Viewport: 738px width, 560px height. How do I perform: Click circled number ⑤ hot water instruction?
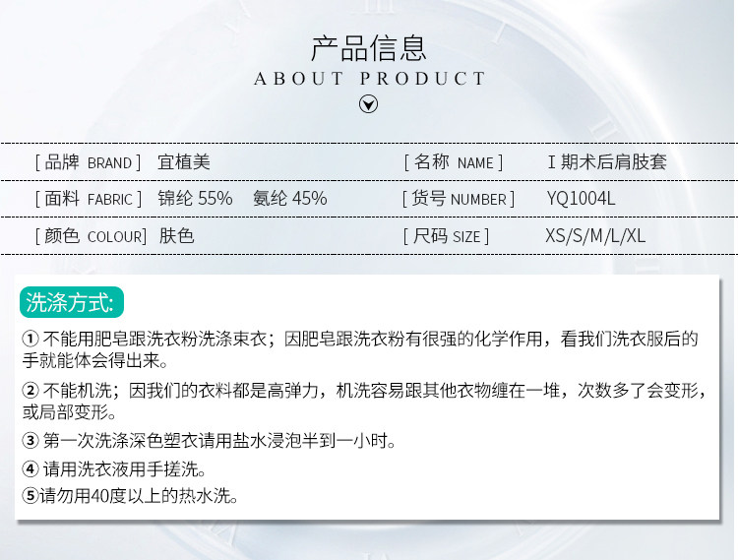[130, 495]
